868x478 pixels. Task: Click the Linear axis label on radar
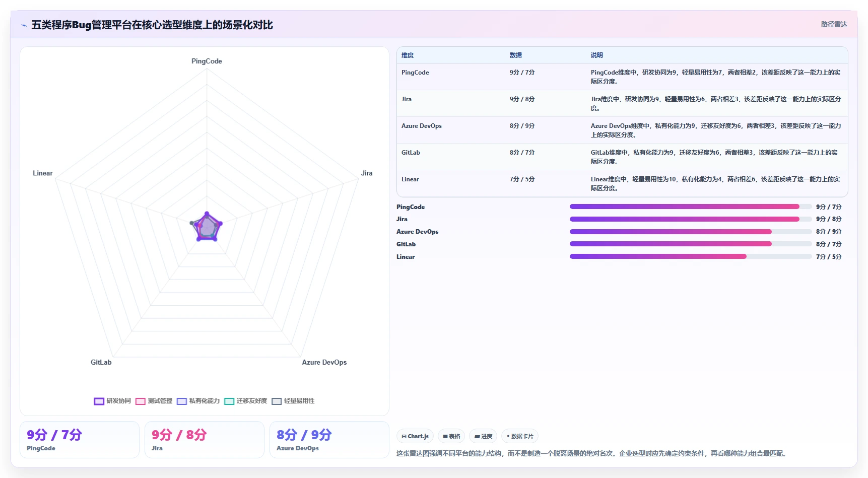point(43,173)
